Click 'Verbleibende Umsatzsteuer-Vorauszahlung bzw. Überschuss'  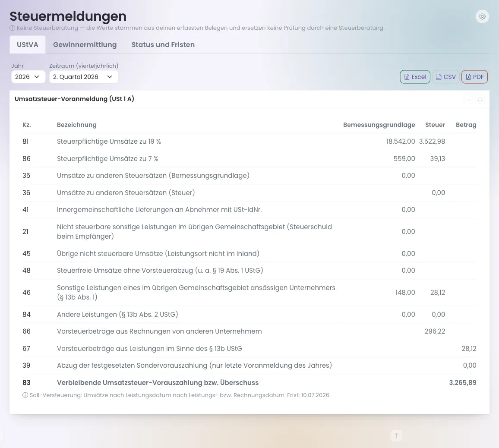158,383
